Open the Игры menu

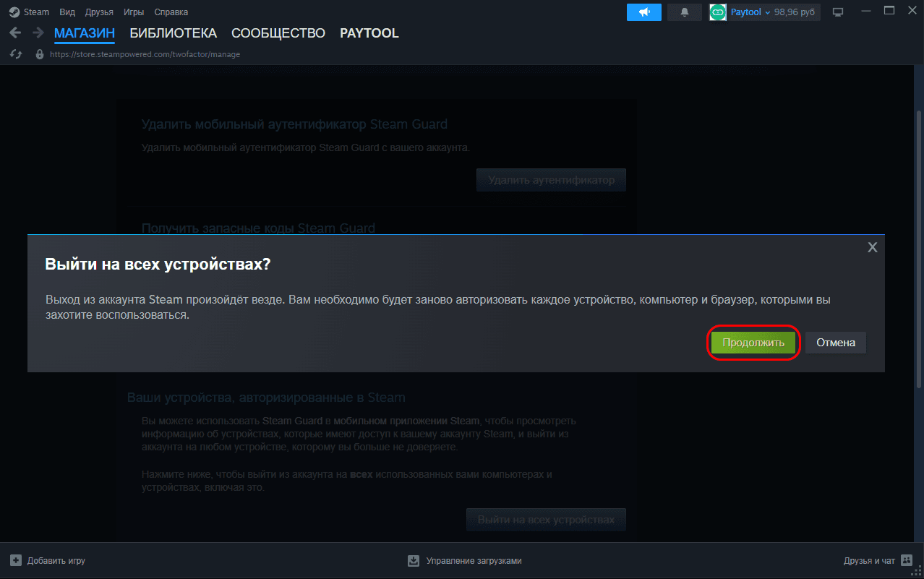(133, 12)
